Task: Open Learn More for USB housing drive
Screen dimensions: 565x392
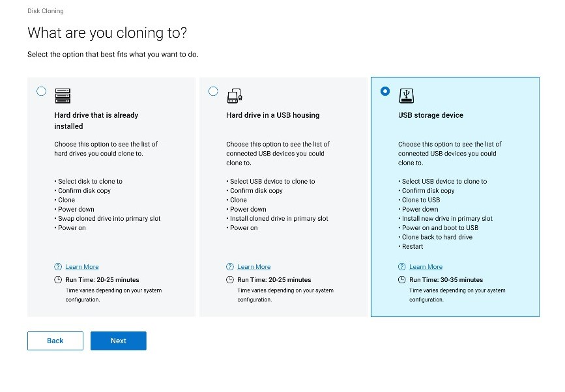Action: point(254,267)
